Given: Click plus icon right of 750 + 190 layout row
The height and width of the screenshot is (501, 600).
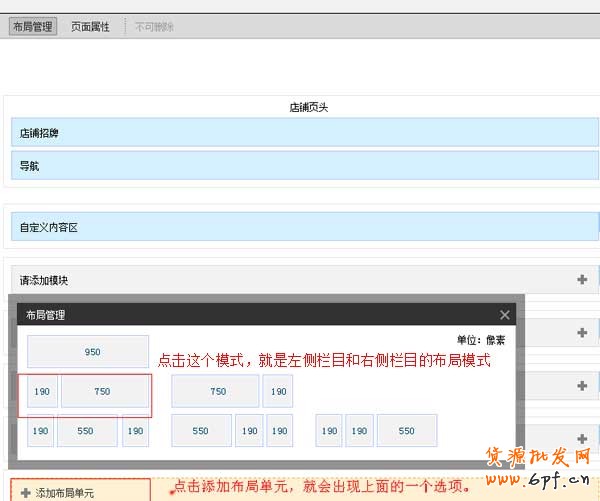Looking at the screenshot, I should coord(582,385).
